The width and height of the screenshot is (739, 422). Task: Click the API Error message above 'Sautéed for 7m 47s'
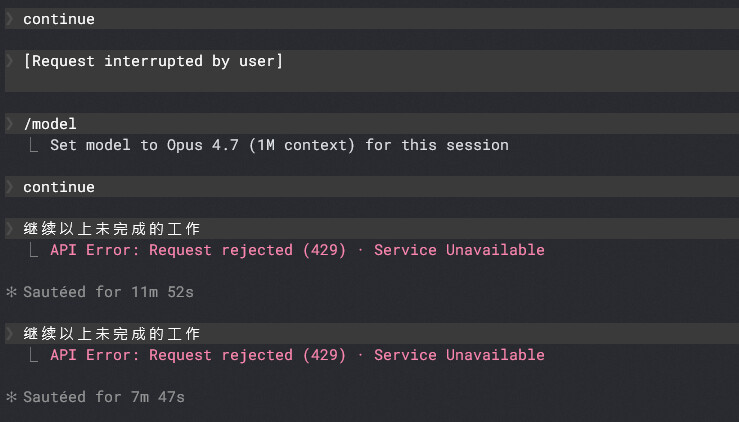pos(297,355)
